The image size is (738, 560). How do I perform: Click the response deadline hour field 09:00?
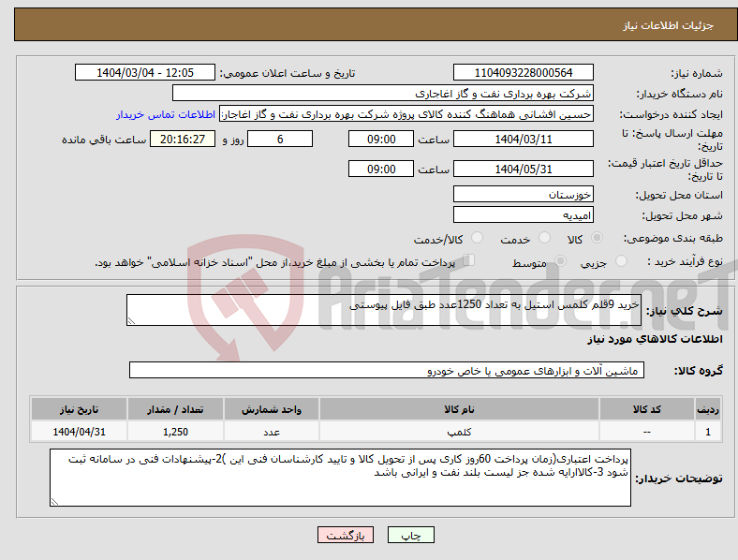(381, 140)
